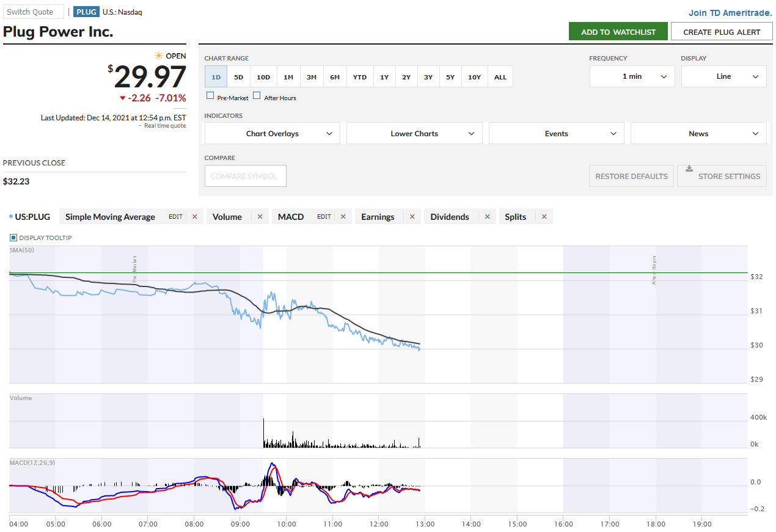Select the ALL chart range
This screenshot has width=776, height=532.
pyautogui.click(x=500, y=77)
